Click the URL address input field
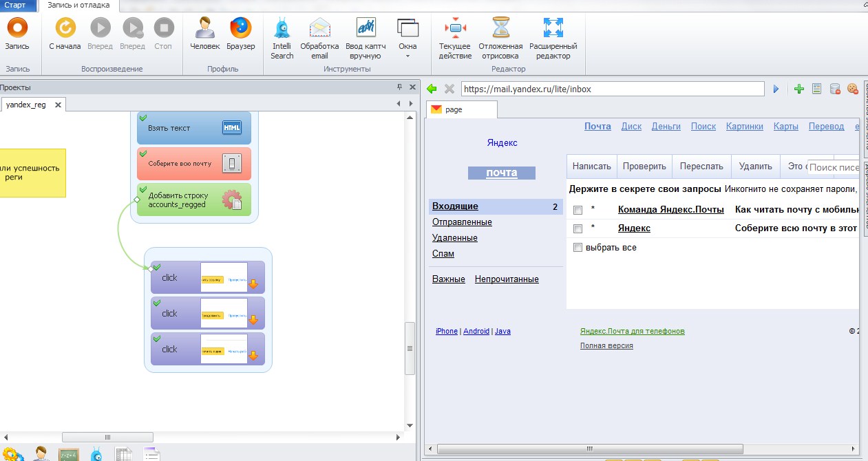 [x=612, y=89]
